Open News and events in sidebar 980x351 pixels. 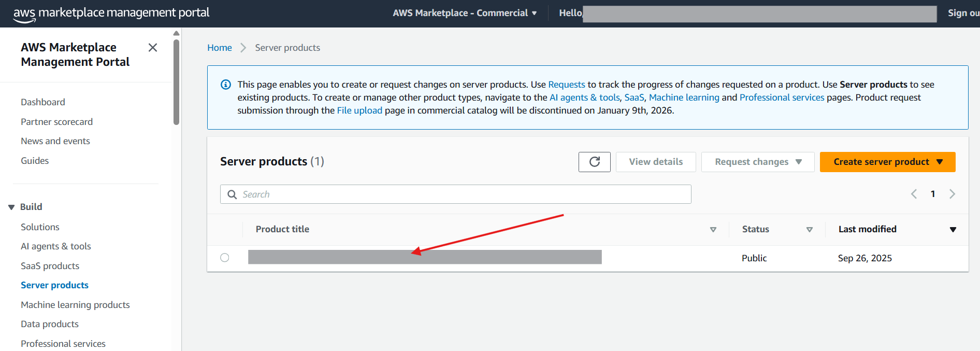click(55, 141)
